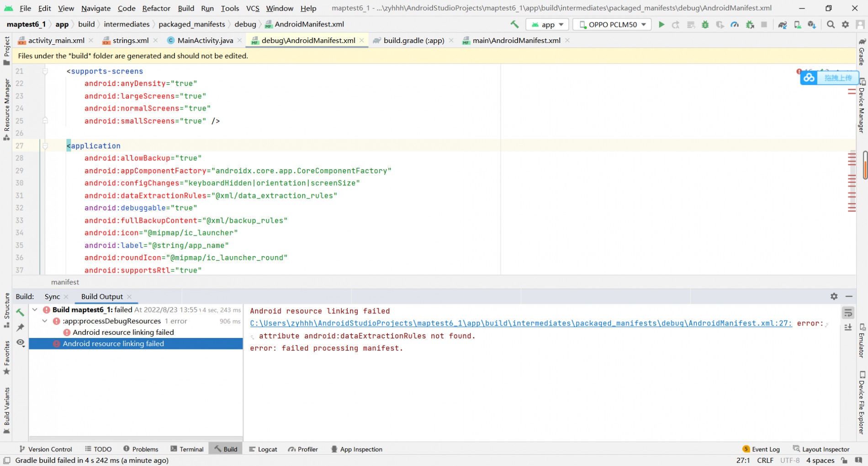Open the Refactor menu
This screenshot has height=466, width=868.
pos(156,8)
